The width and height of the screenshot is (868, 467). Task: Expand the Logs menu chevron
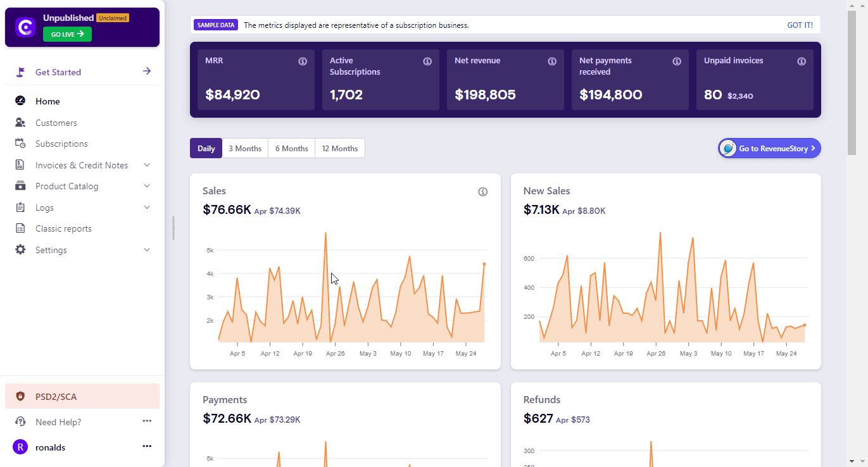[147, 208]
